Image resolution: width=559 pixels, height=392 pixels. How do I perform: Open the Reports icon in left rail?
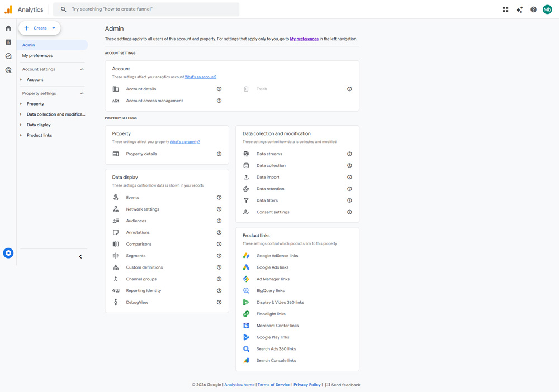pos(8,42)
